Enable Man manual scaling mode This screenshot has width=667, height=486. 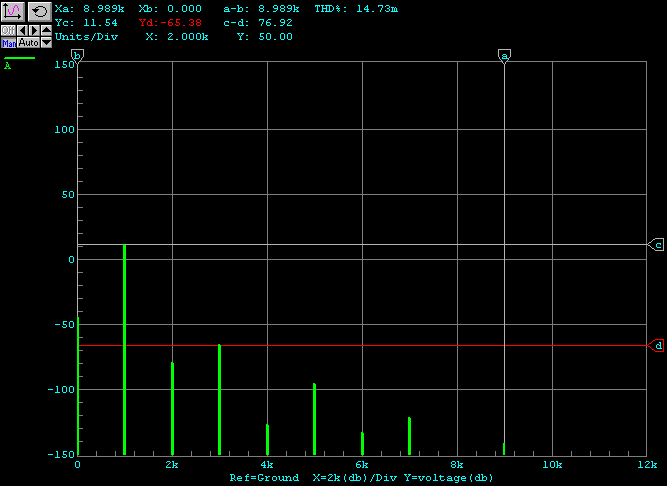click(x=8, y=43)
